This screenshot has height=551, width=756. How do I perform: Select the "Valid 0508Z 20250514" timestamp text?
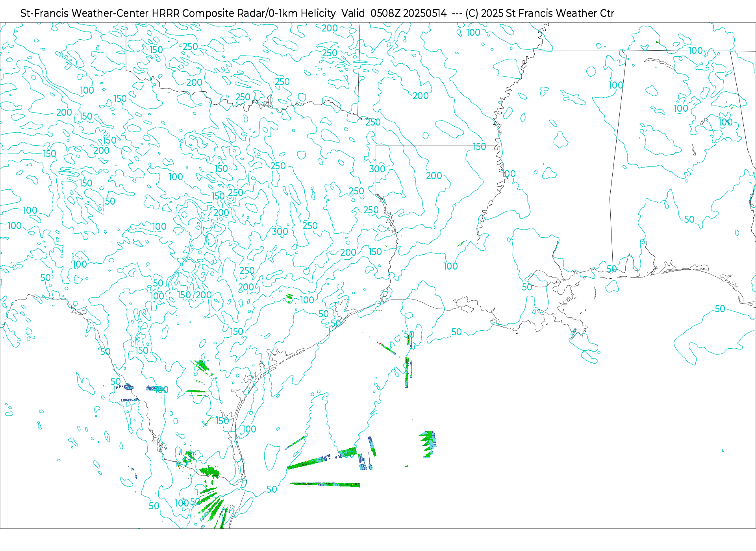394,13
